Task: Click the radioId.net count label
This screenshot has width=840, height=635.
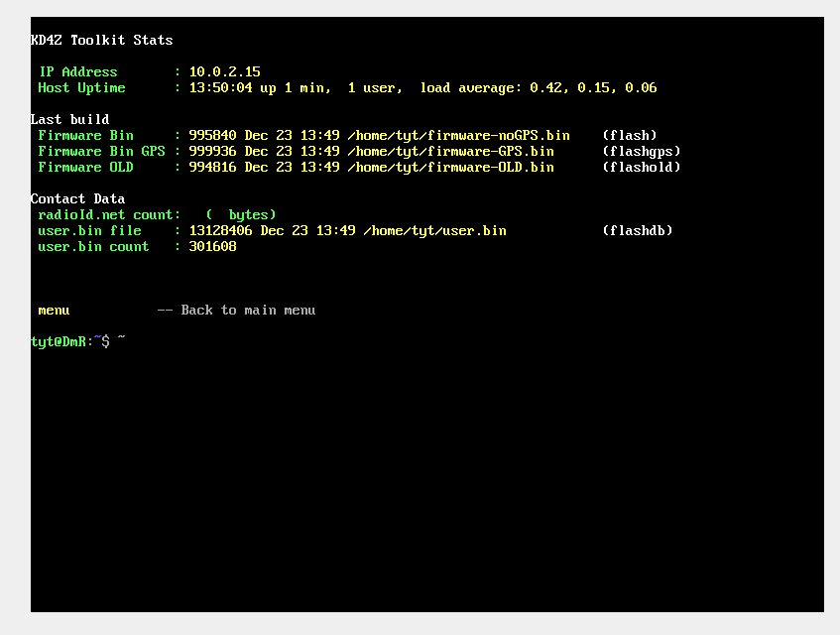Action: click(109, 215)
